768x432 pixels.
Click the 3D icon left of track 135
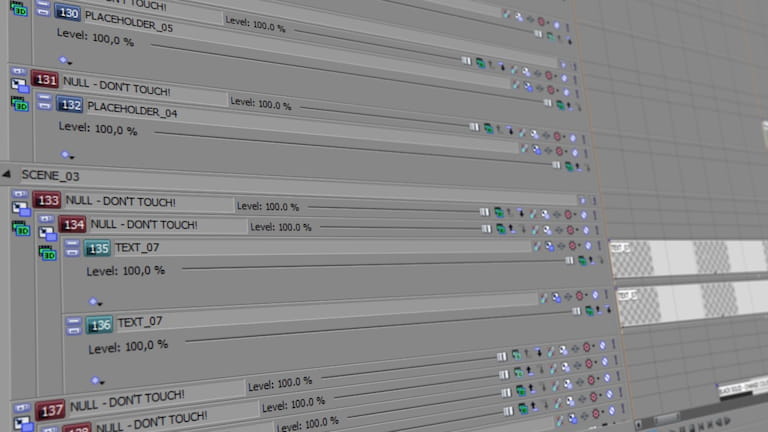tap(47, 253)
